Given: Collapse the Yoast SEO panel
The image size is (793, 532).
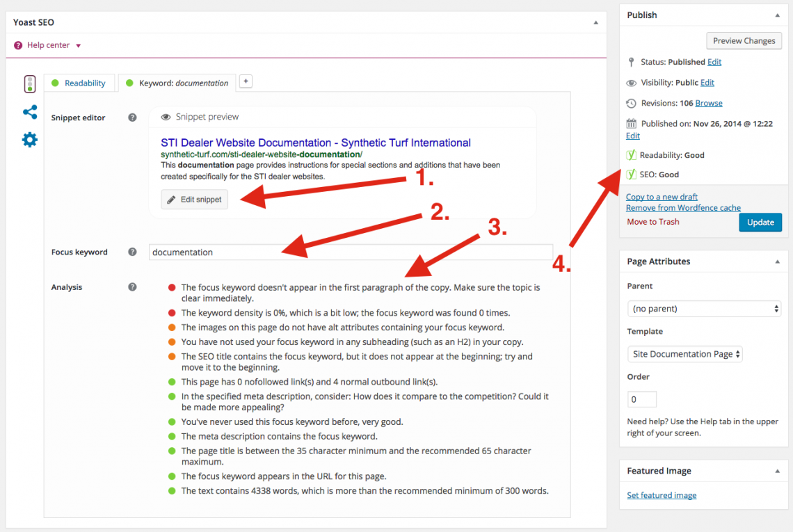Looking at the screenshot, I should tap(595, 23).
